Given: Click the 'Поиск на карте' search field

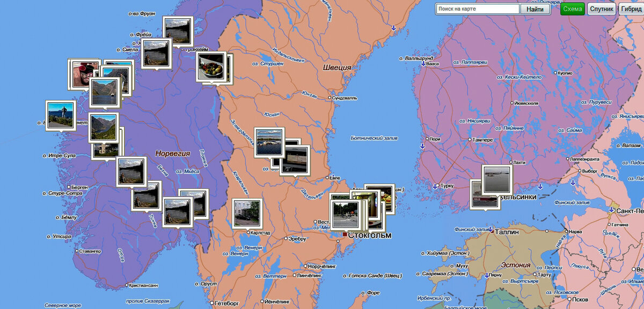Looking at the screenshot, I should [x=478, y=9].
